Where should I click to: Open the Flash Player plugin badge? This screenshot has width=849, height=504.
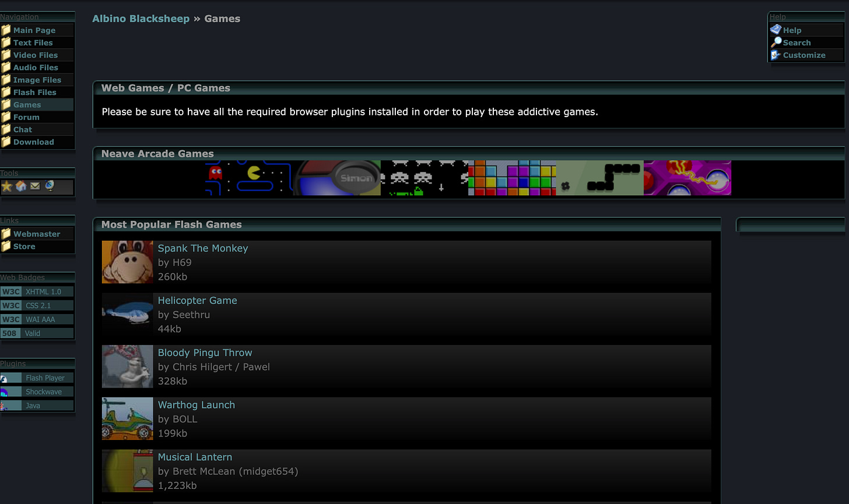(37, 378)
